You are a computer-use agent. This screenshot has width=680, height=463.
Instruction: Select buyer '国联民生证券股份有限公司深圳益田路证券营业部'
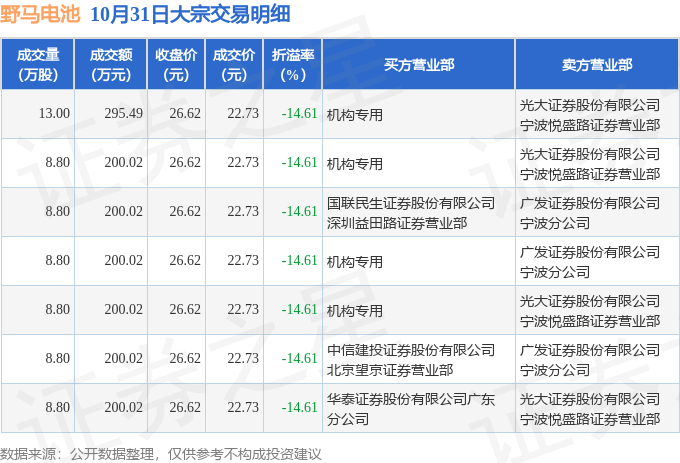click(411, 213)
